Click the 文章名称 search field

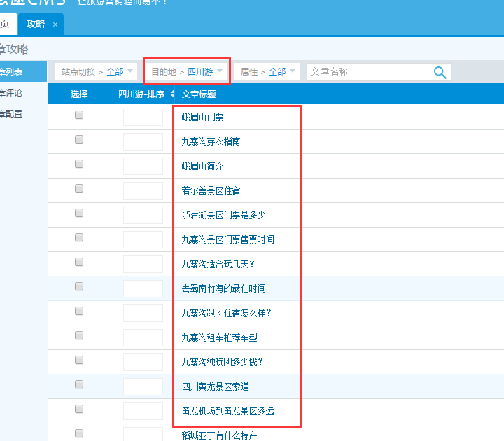(367, 71)
